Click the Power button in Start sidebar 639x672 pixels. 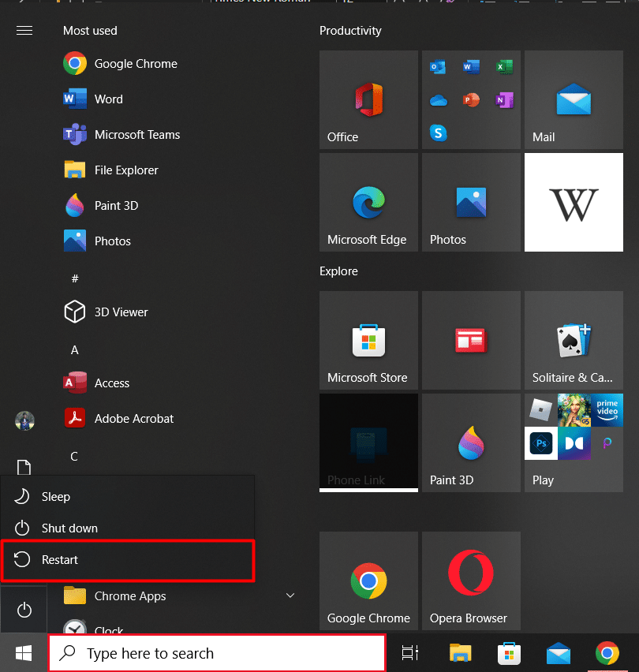24,610
